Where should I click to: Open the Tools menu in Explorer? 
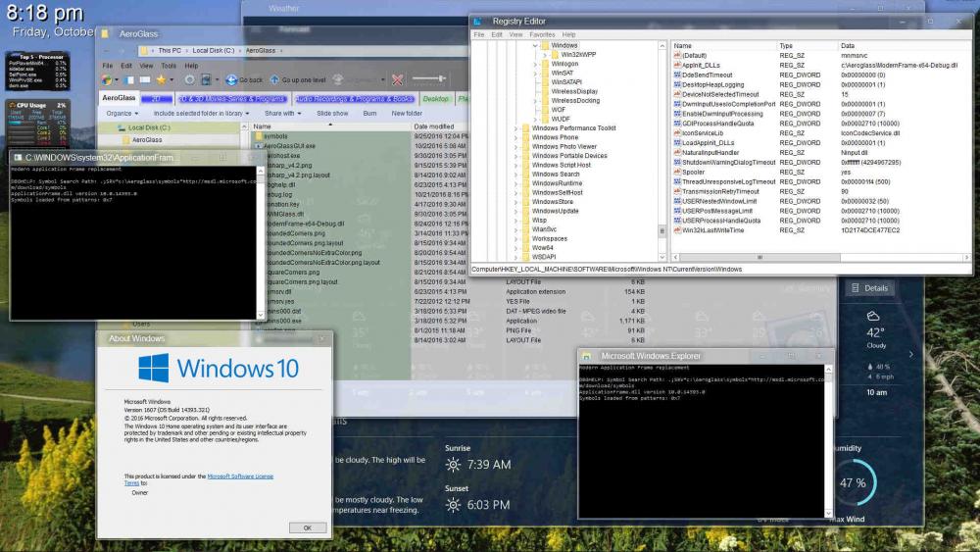point(169,66)
